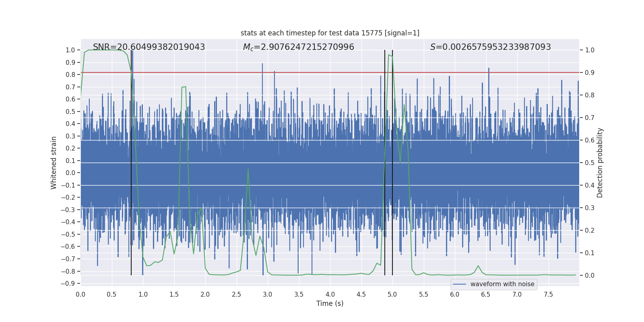Click the 1.0 tick label on the left axis
The height and width of the screenshot is (322, 644).
click(x=70, y=50)
